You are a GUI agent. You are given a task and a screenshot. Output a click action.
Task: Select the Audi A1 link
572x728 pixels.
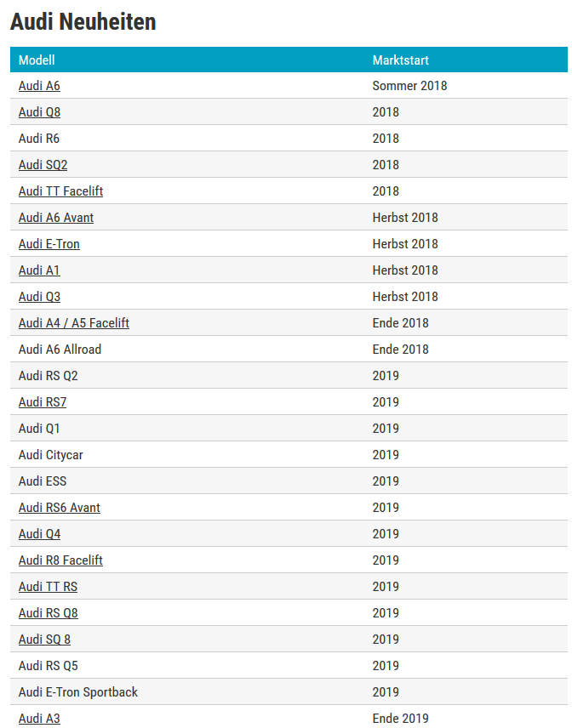[39, 270]
